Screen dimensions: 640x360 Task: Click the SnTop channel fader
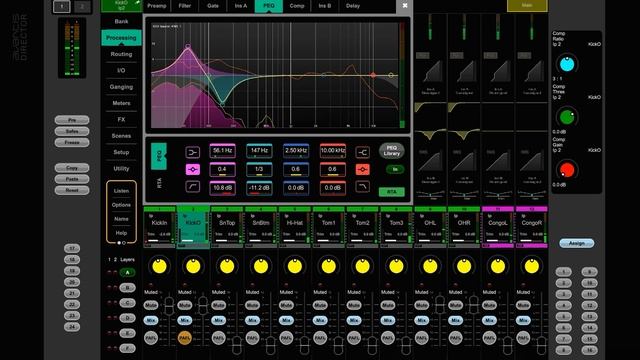(236, 344)
